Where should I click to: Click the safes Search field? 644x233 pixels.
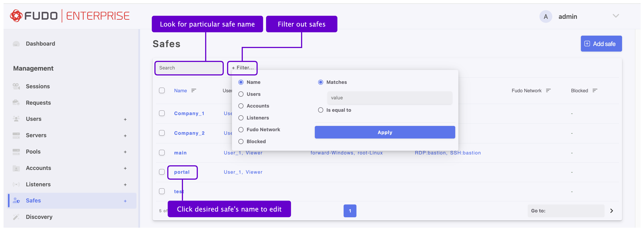189,68
